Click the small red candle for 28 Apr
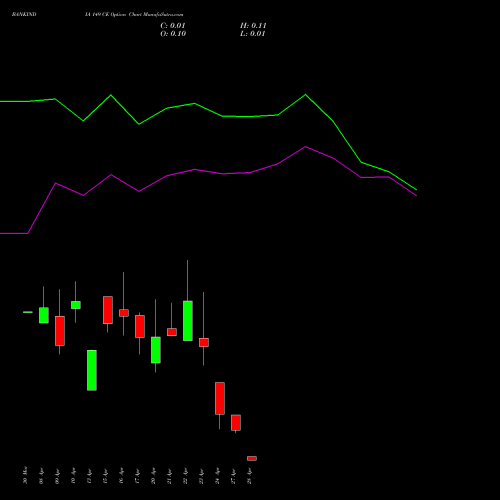The height and width of the screenshot is (500, 500). coord(252,458)
